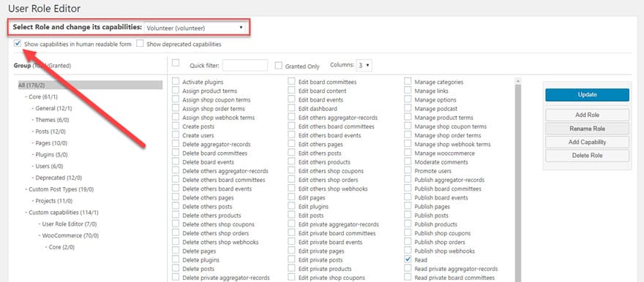This screenshot has height=282, width=644.
Task: Check the Publish products capability
Action: click(x=408, y=224)
